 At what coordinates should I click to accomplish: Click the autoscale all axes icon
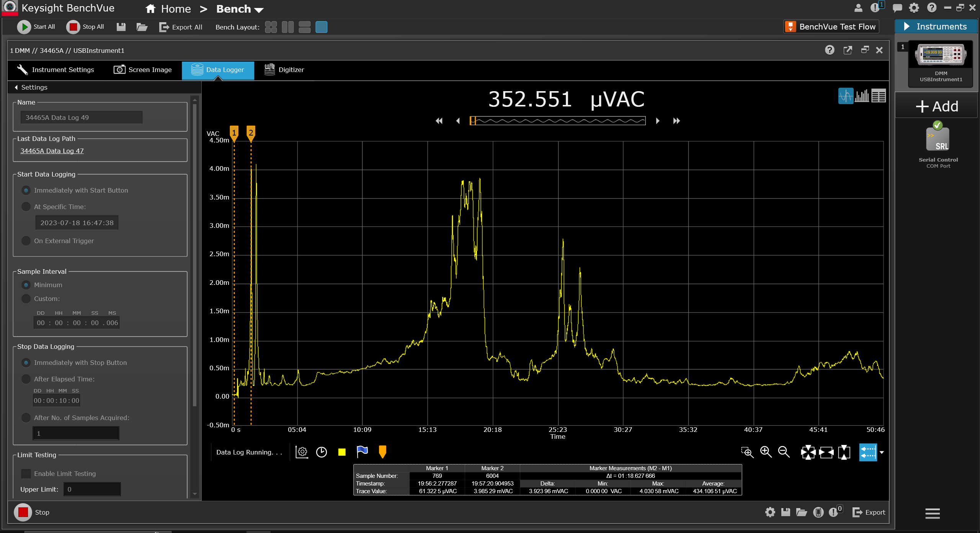pos(808,452)
